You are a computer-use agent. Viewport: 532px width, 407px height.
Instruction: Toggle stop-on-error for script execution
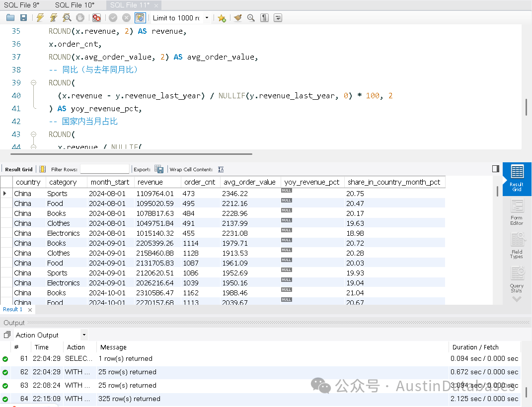click(x=97, y=18)
